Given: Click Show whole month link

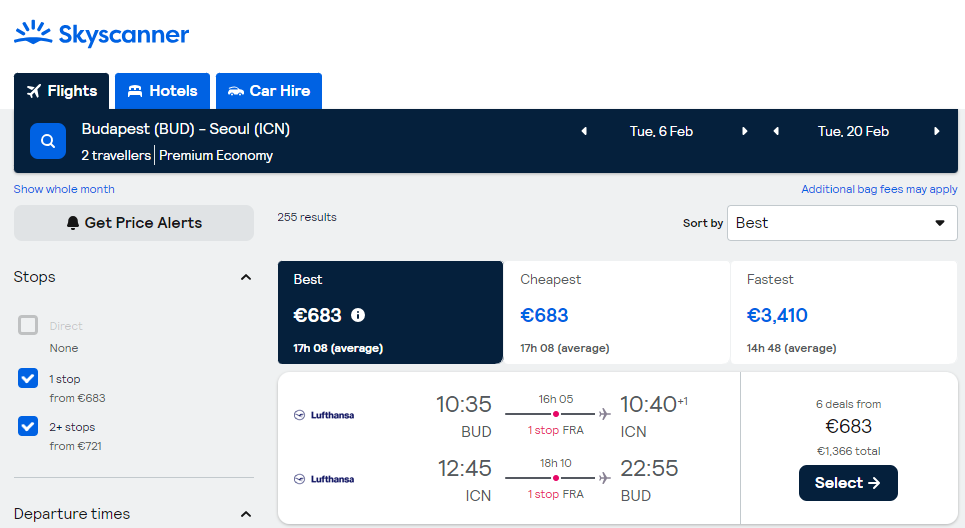Looking at the screenshot, I should [x=64, y=189].
